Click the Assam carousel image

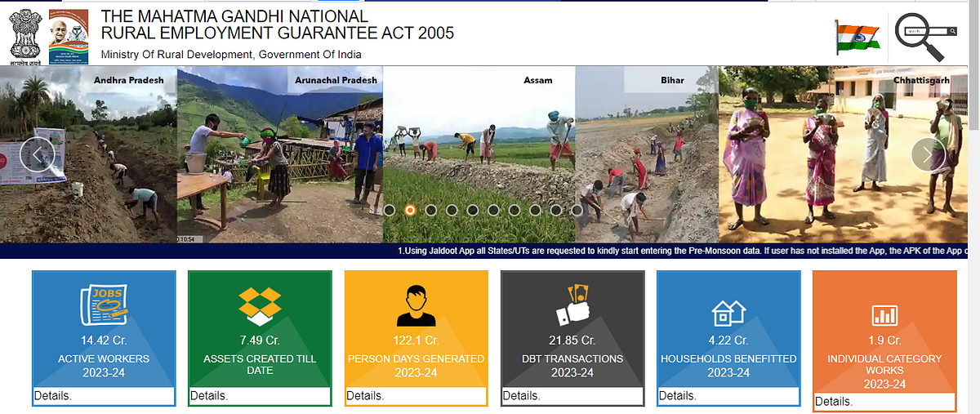pyautogui.click(x=479, y=154)
